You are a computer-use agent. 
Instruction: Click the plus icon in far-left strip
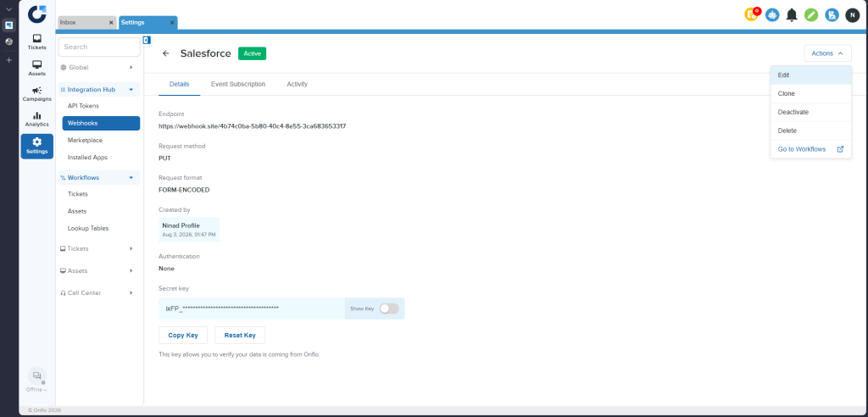8,60
